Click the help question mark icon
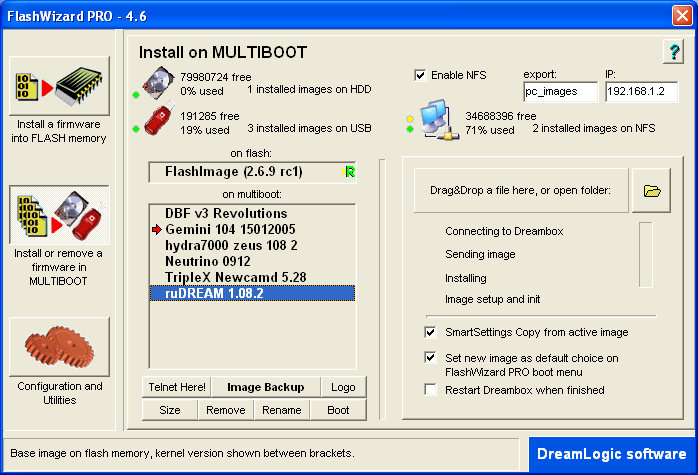 click(674, 52)
